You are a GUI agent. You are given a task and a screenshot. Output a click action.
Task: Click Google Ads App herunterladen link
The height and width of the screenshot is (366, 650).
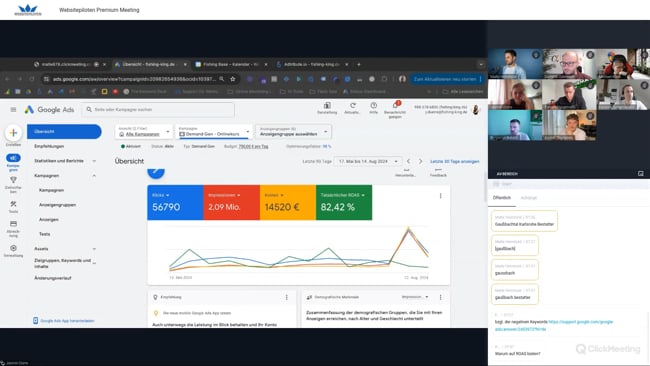[63, 321]
